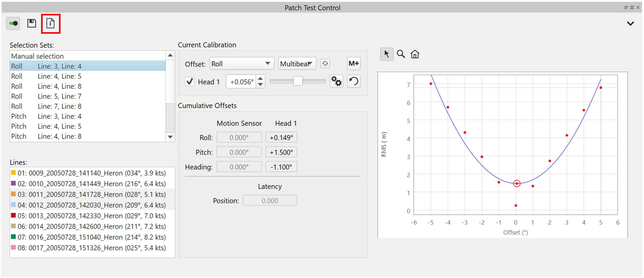Open the report document info icon
Viewport: 644px width, 278px height.
coord(50,23)
